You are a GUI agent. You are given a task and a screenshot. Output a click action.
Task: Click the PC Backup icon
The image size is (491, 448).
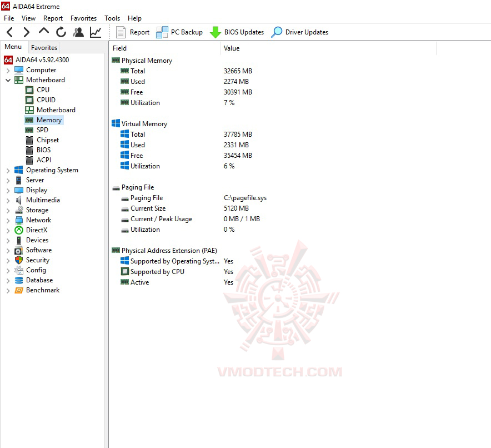[162, 32]
